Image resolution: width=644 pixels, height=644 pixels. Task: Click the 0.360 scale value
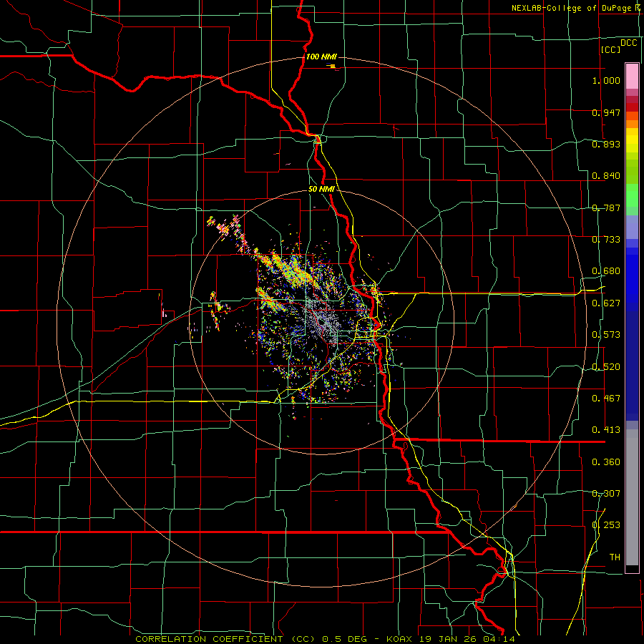click(606, 462)
